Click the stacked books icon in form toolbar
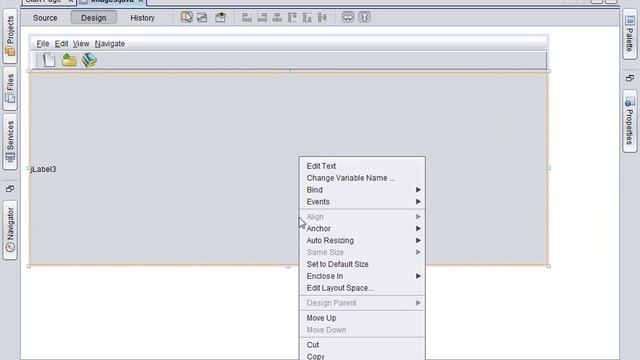Image resolution: width=640 pixels, height=360 pixels. [x=89, y=60]
